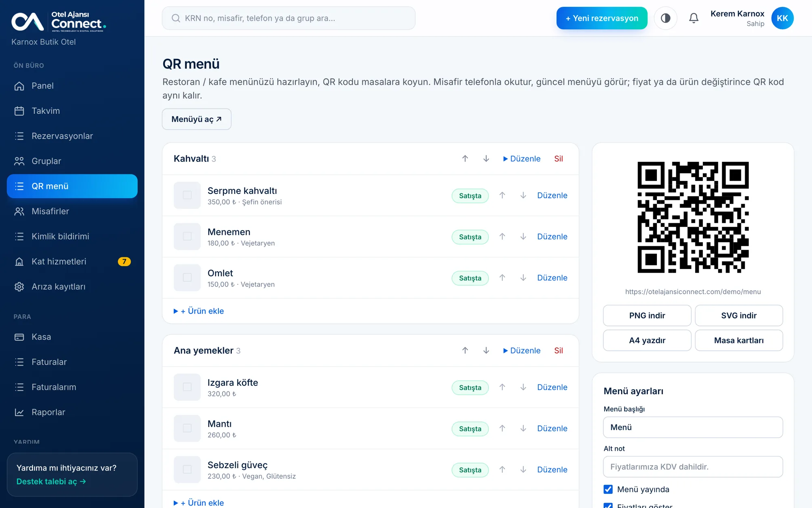Click the KK user avatar
This screenshot has height=508, width=812.
point(782,18)
